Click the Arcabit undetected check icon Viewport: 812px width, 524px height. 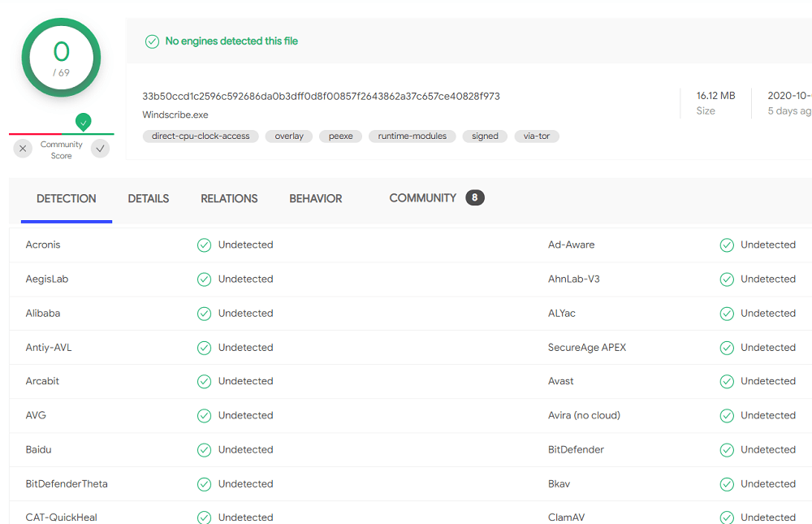click(x=204, y=382)
